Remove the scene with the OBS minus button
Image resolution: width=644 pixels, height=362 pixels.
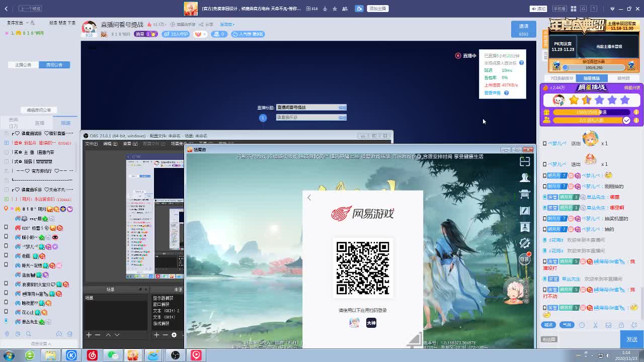pos(98,335)
